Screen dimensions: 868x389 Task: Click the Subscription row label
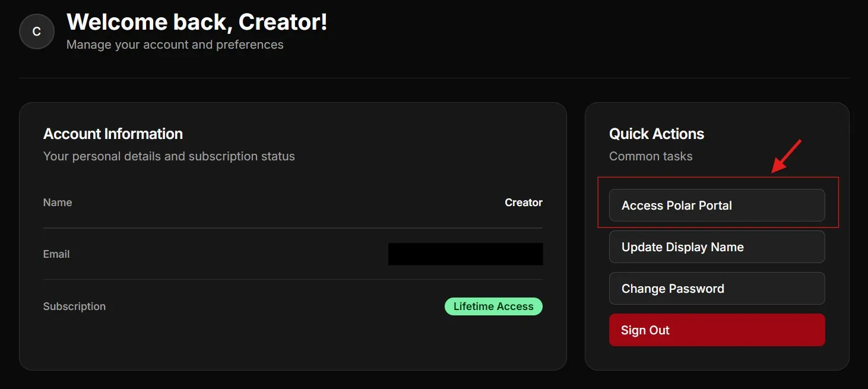click(74, 306)
